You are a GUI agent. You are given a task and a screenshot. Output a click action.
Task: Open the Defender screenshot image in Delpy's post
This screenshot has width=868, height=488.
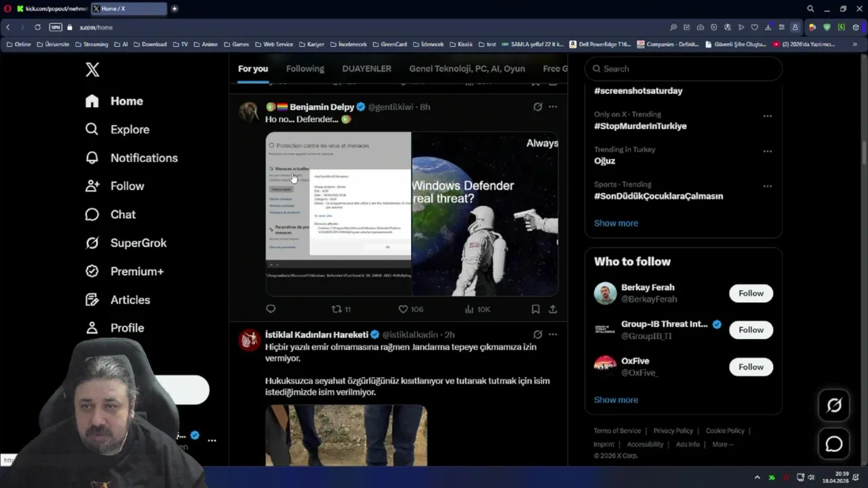coord(338,214)
